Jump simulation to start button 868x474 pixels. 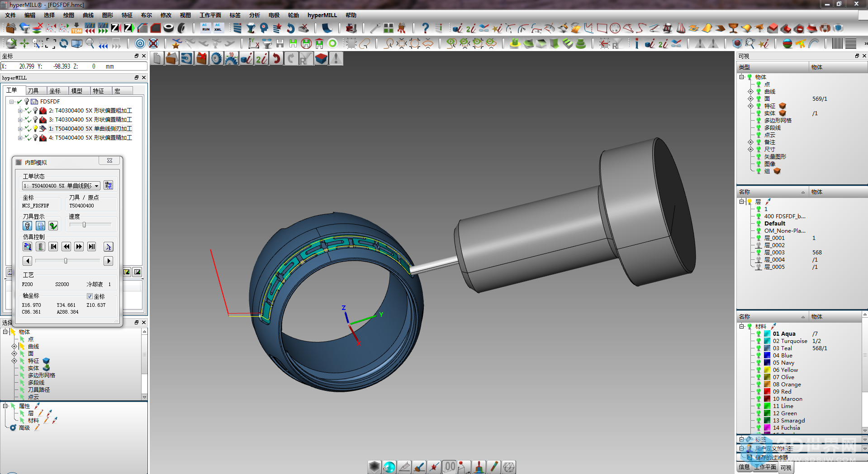click(x=53, y=246)
